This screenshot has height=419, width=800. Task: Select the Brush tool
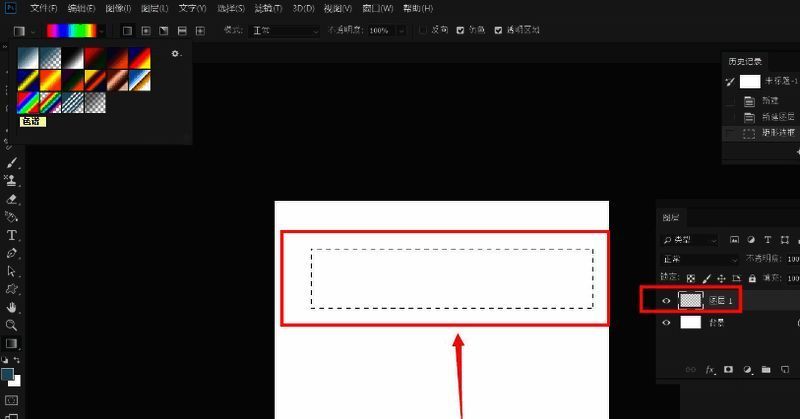click(11, 163)
